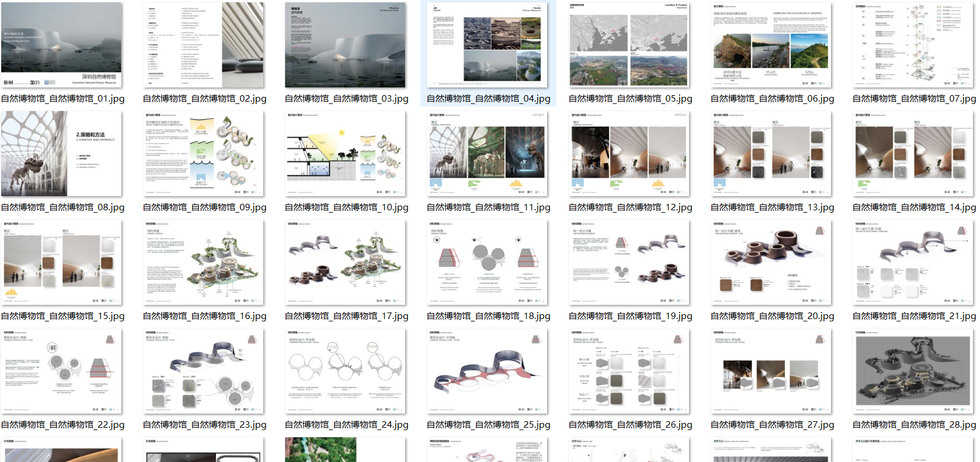Screen dimensions: 980x462
Task: Select filename 自然博物馆_自然博物馆_07.jpg
Action: coord(914,99)
